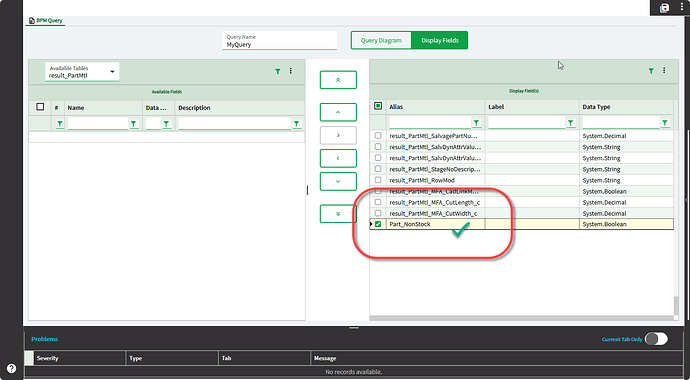Image resolution: width=690 pixels, height=380 pixels.
Task: Click the splitter handle above Problems panel
Action: (x=354, y=328)
